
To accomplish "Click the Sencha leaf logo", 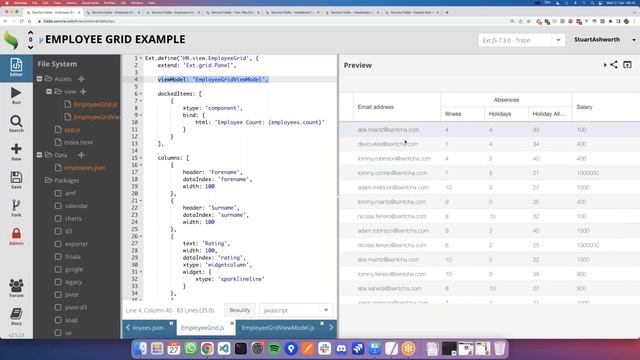I will tap(11, 40).
